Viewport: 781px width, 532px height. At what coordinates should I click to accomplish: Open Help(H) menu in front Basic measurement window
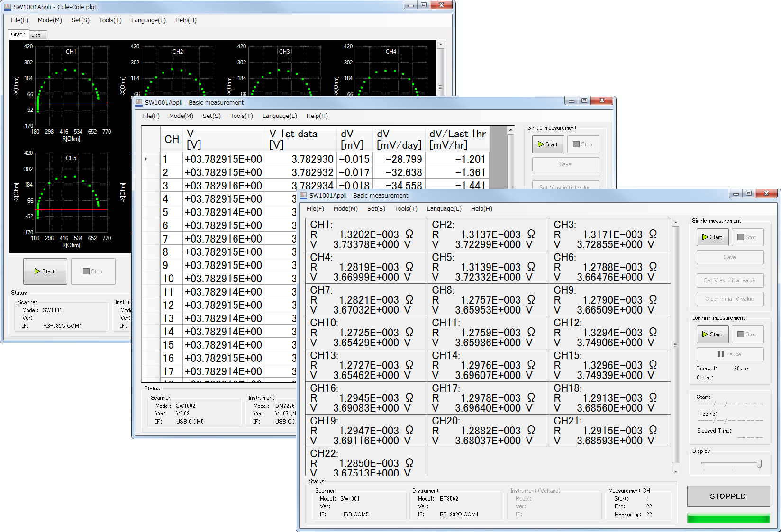(x=481, y=209)
